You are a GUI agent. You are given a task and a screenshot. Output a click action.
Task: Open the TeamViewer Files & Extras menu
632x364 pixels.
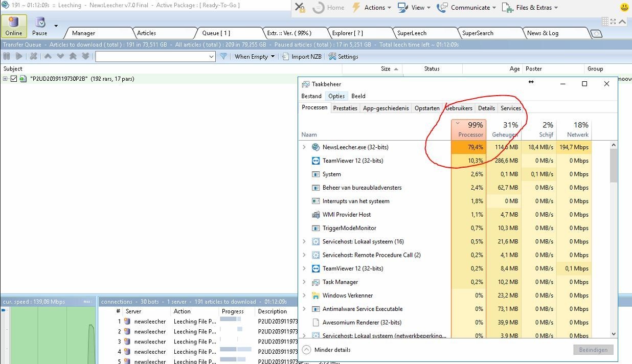pos(530,8)
